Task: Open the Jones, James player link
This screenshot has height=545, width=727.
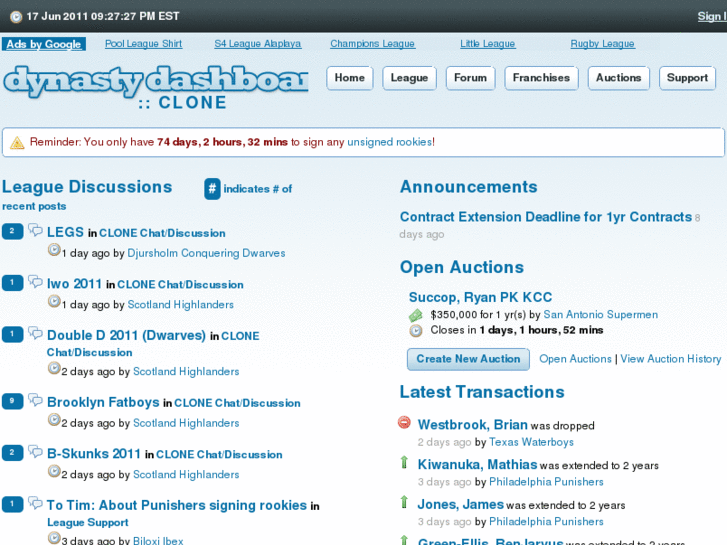Action: pos(460,504)
